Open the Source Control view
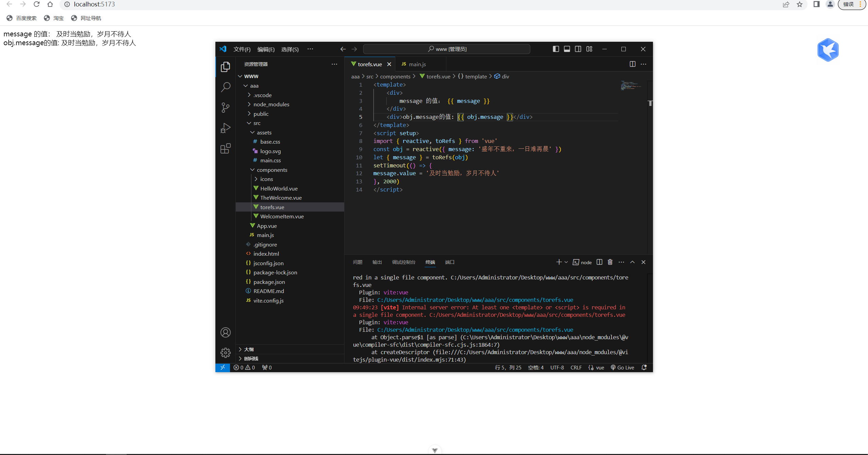The image size is (868, 455). pyautogui.click(x=225, y=108)
